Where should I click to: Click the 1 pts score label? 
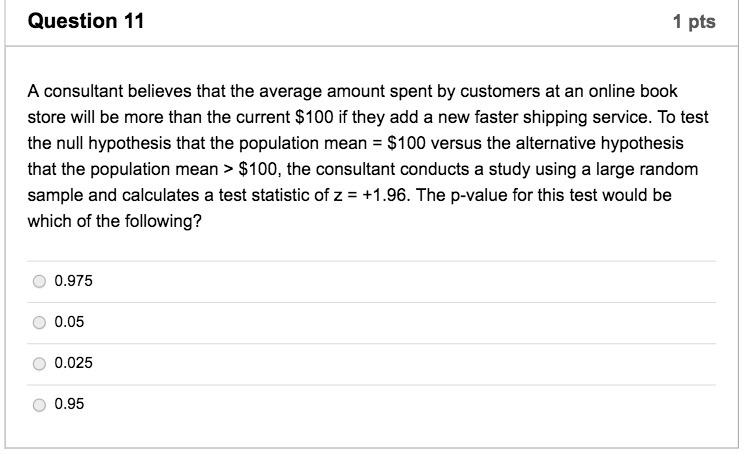pyautogui.click(x=695, y=22)
